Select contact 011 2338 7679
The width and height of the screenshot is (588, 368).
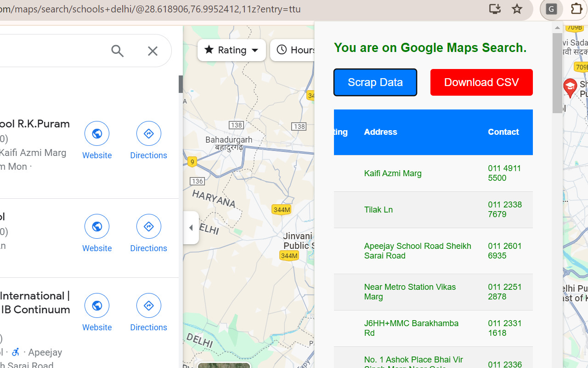505,209
